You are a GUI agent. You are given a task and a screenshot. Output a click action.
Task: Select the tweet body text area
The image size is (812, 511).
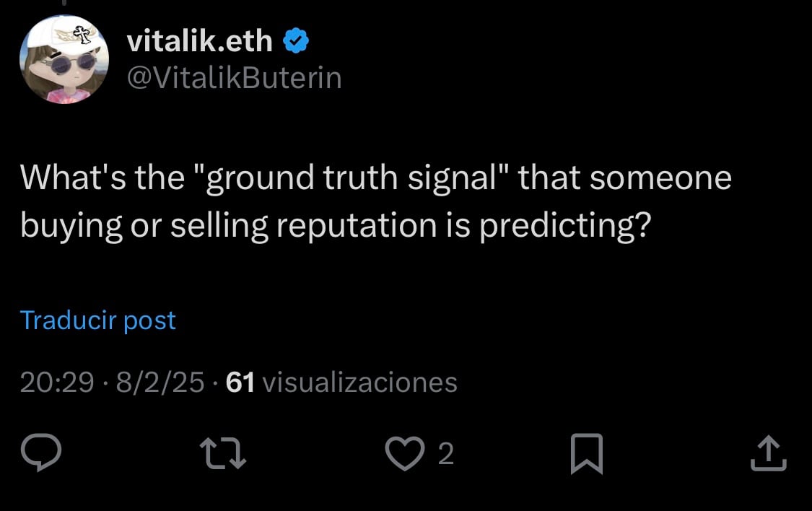pos(375,202)
